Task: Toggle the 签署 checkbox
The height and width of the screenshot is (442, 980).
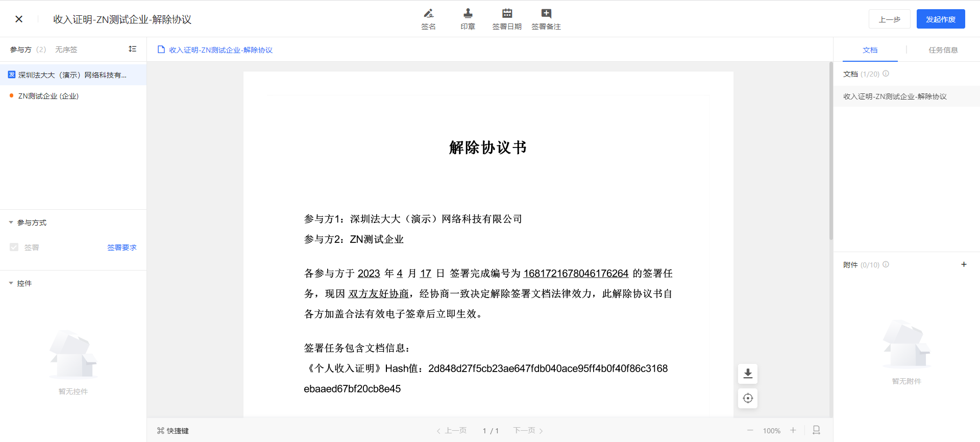Action: click(14, 247)
